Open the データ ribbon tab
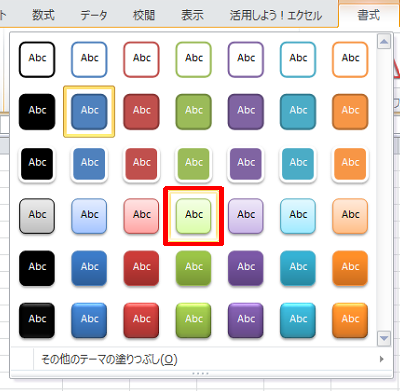 [94, 15]
